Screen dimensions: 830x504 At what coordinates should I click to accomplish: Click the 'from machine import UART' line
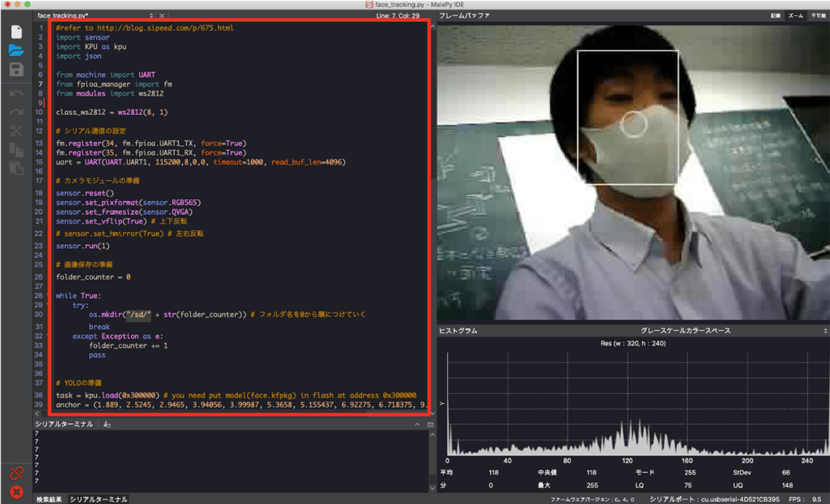[106, 75]
